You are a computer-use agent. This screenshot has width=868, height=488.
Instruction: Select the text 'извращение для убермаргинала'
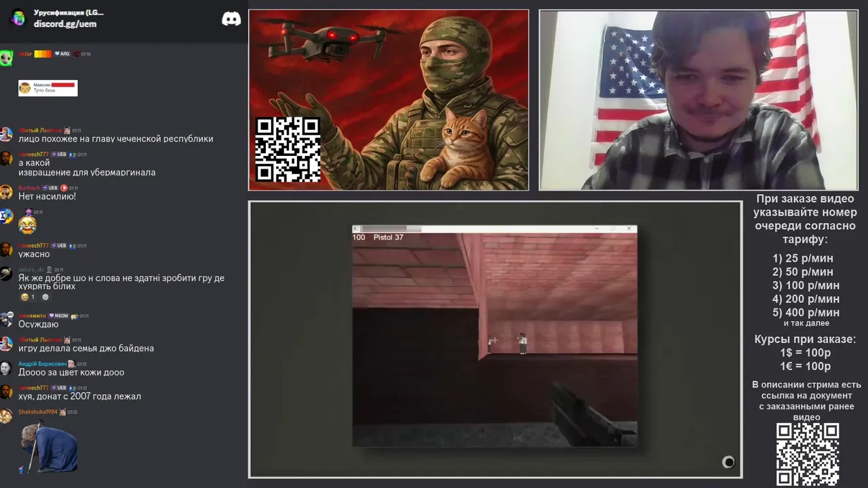tap(87, 173)
